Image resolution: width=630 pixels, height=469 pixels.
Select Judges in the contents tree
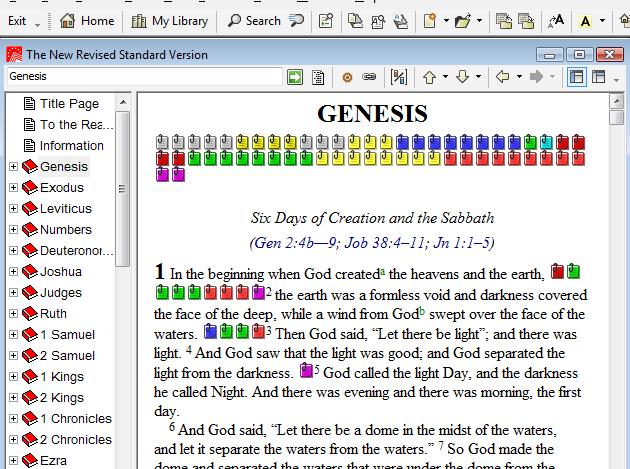pos(61,293)
